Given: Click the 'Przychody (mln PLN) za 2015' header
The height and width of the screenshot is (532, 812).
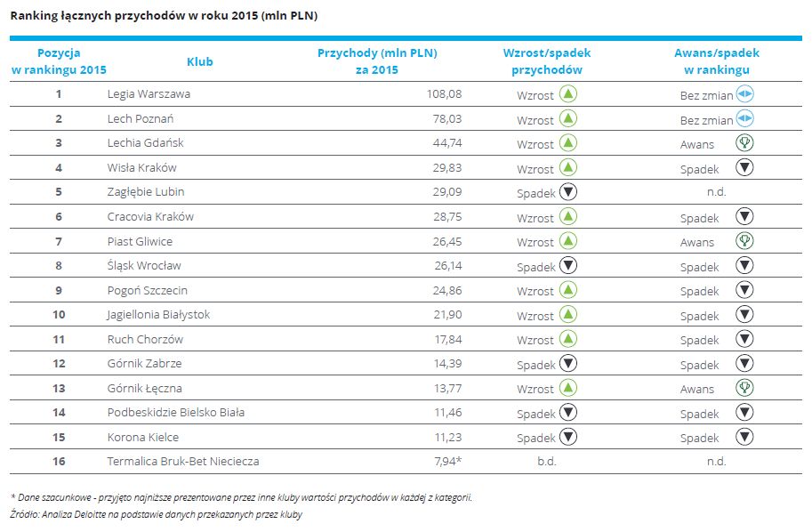Looking at the screenshot, I should (377, 61).
